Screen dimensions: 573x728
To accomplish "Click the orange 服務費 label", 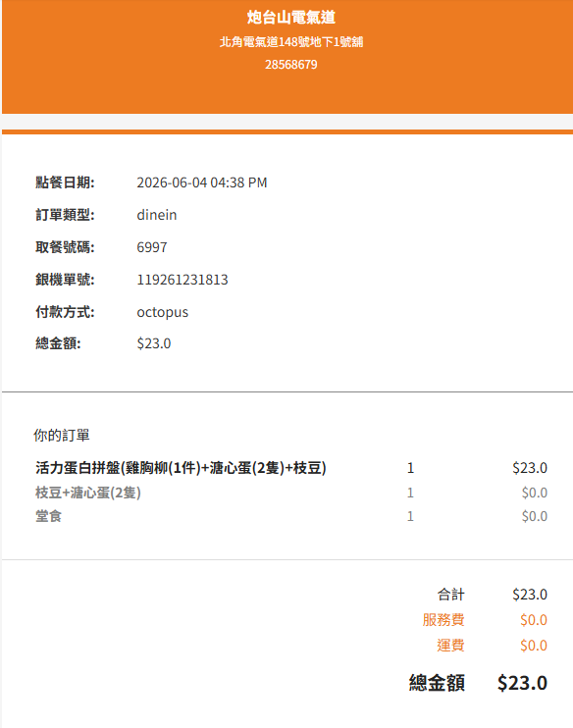I will tap(443, 620).
